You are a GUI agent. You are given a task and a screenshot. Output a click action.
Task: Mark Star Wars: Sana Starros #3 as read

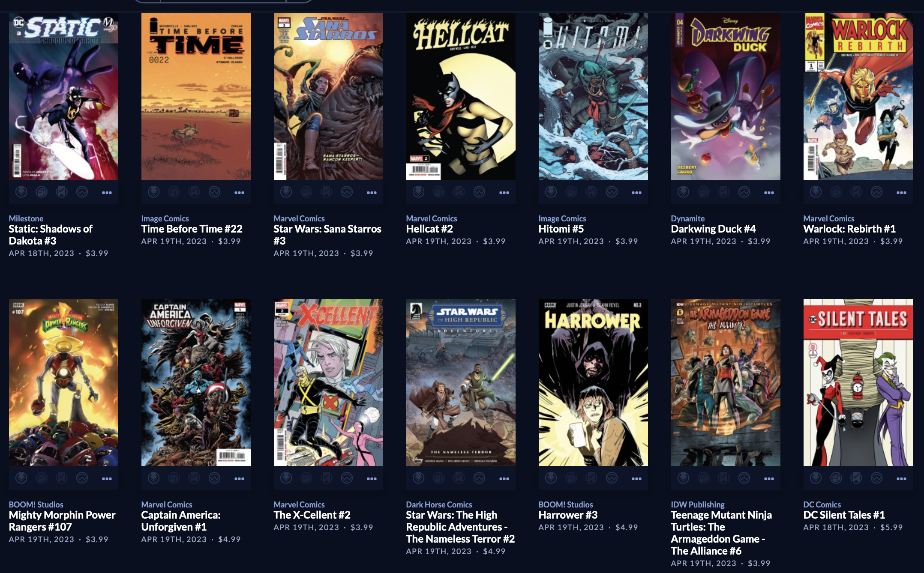point(327,192)
